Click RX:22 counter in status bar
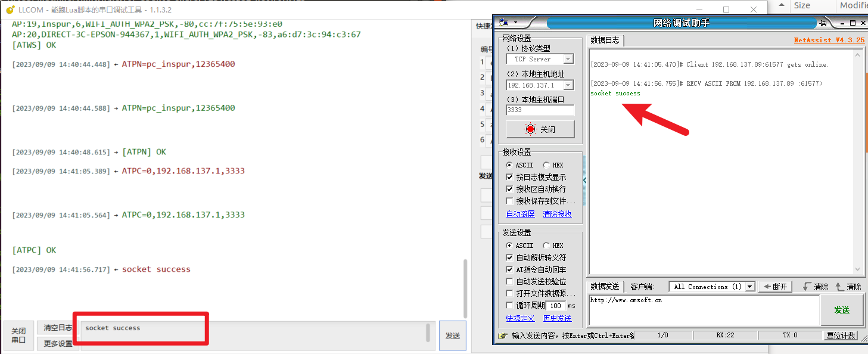 [725, 336]
